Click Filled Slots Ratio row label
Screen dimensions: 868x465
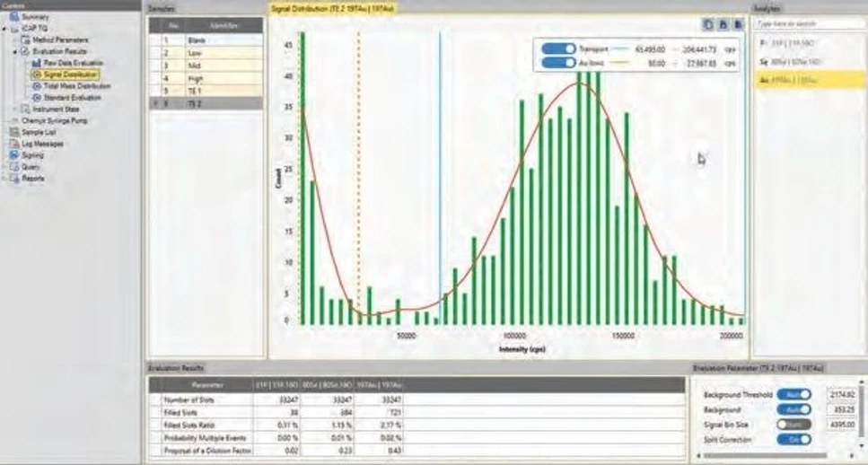tap(189, 426)
